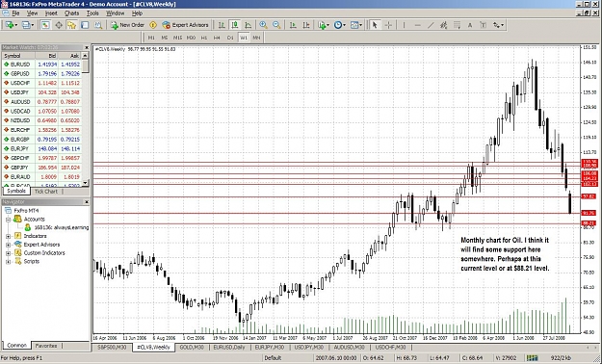Select the Horizontal Line drawing tool

pos(417,25)
